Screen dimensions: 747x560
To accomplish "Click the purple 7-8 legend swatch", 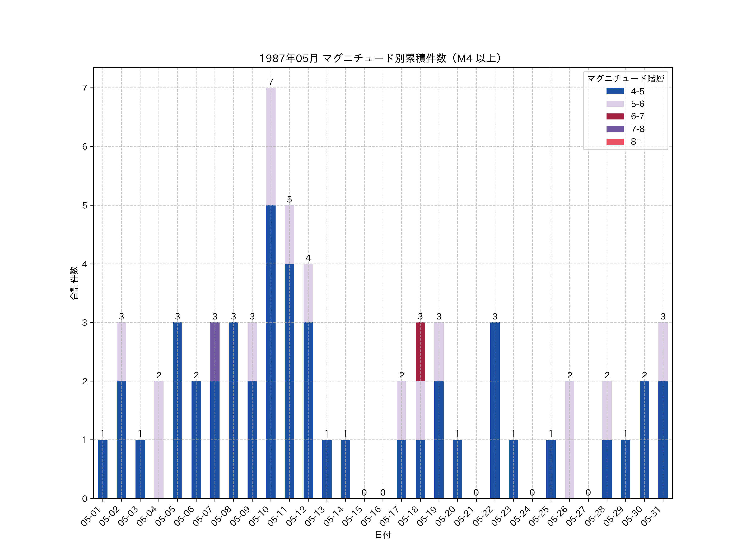I will [x=615, y=129].
